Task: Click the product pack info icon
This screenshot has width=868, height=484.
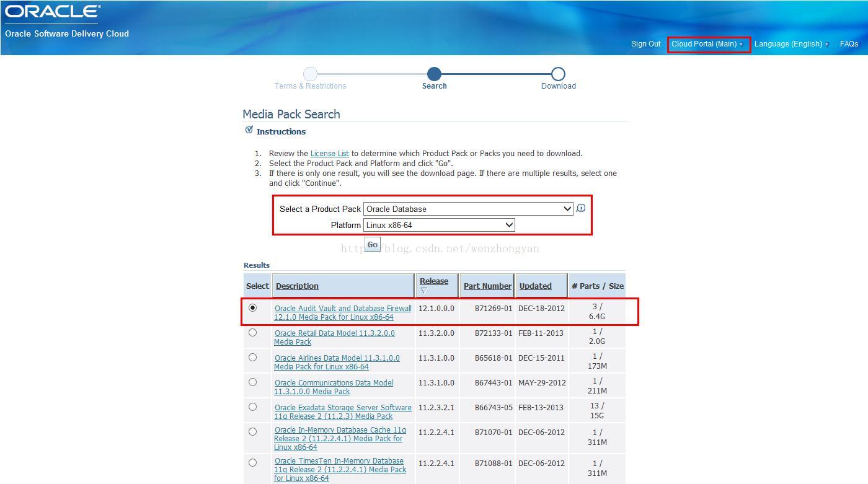Action: tap(580, 208)
